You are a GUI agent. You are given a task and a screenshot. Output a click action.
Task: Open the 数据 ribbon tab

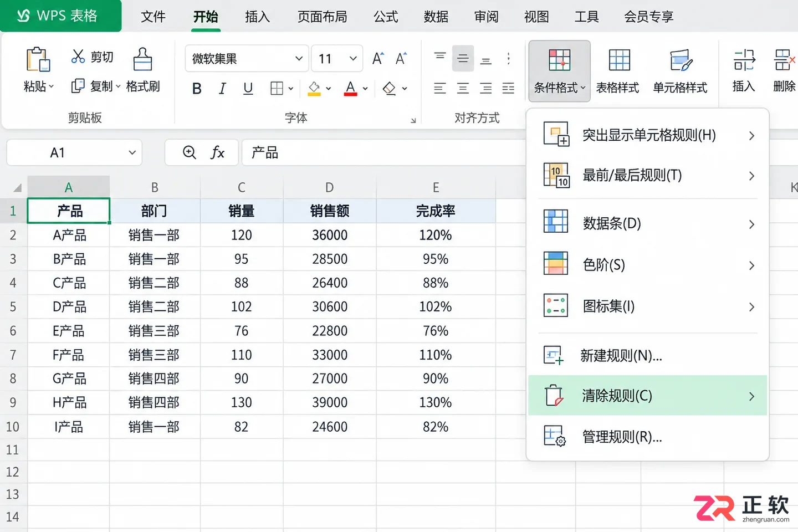point(436,17)
